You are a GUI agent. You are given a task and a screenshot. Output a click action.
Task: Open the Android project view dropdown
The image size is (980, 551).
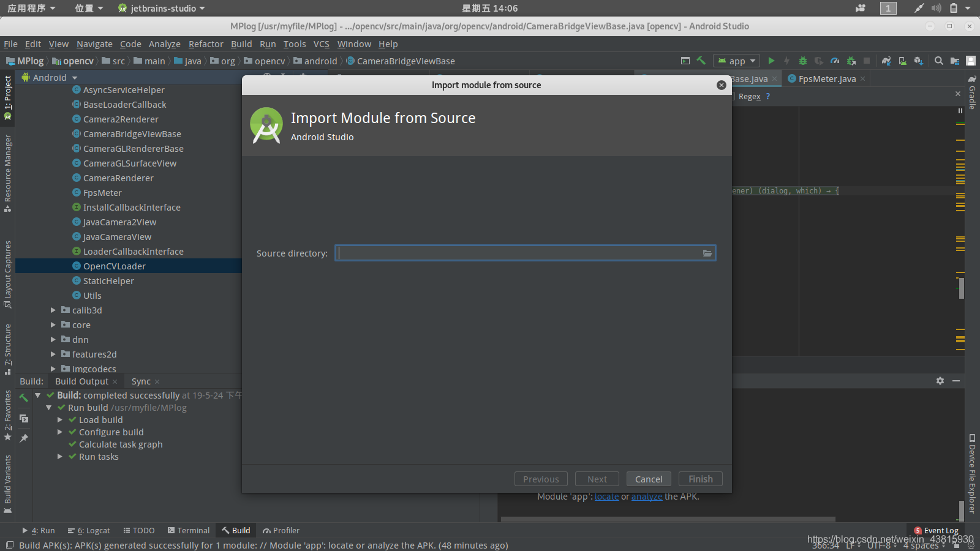[x=50, y=78]
